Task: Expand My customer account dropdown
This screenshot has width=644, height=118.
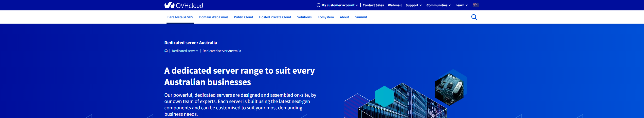Action: tap(338, 5)
